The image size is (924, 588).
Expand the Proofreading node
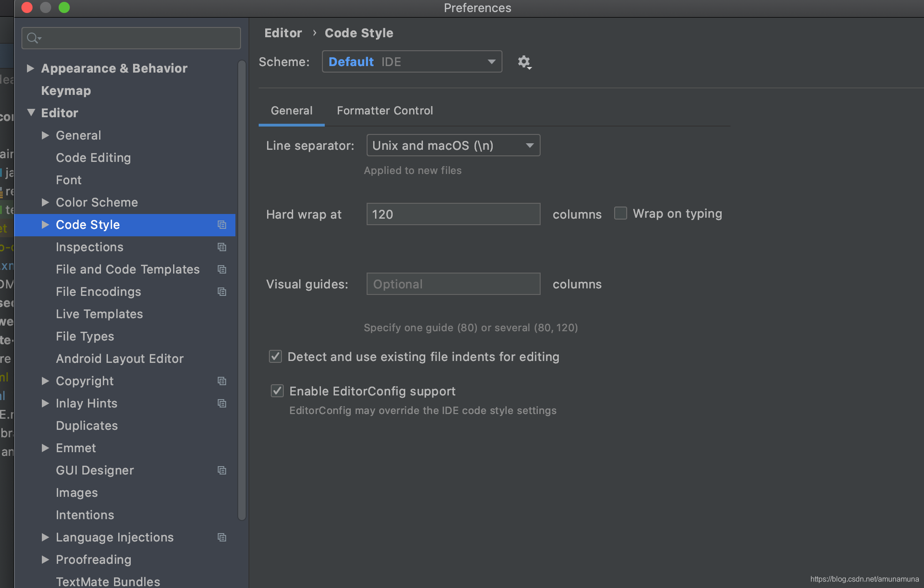click(45, 560)
